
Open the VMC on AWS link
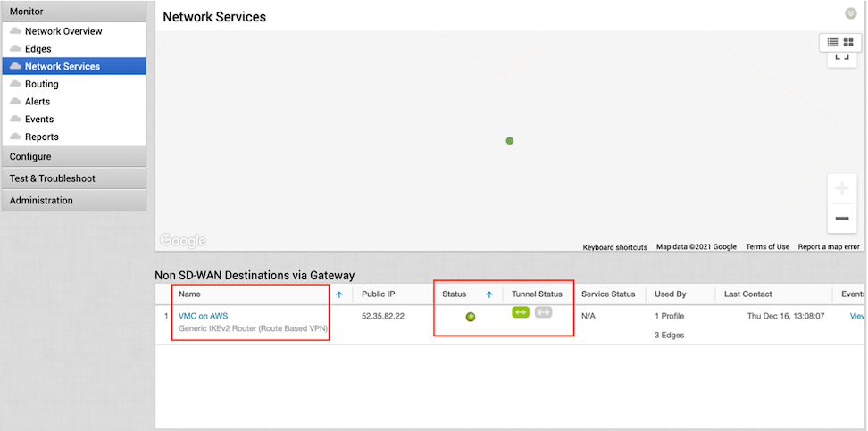[203, 316]
